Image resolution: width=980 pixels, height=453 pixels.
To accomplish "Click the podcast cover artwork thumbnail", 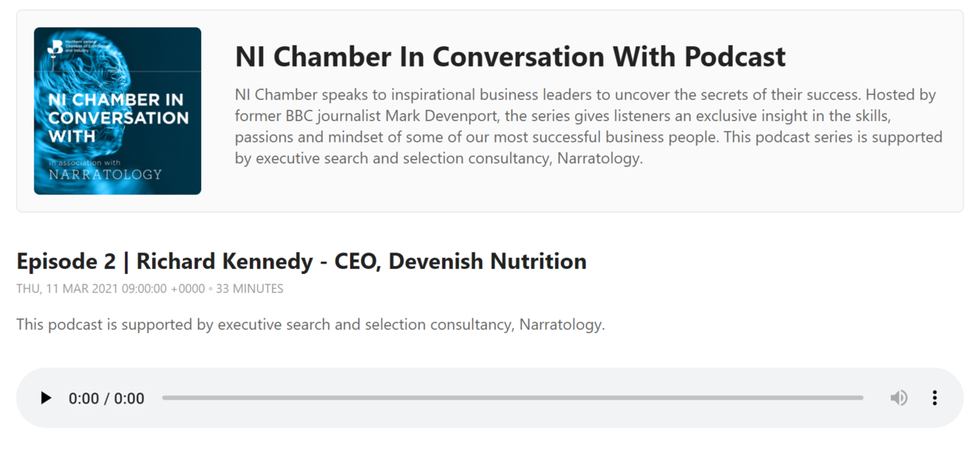I will click(118, 111).
